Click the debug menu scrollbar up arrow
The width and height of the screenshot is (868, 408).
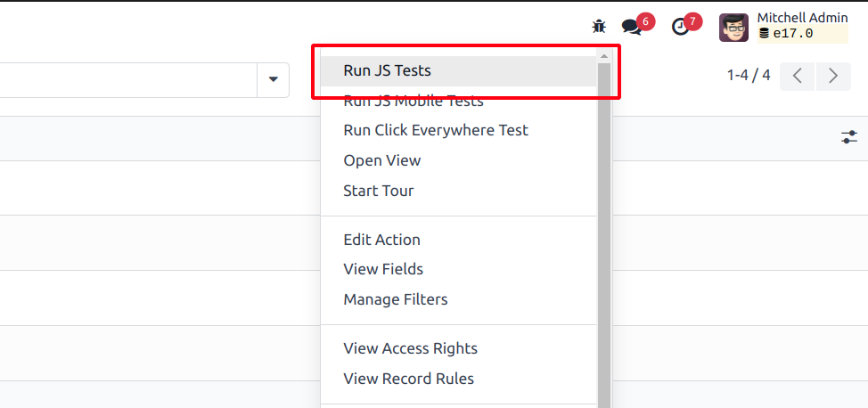[604, 56]
